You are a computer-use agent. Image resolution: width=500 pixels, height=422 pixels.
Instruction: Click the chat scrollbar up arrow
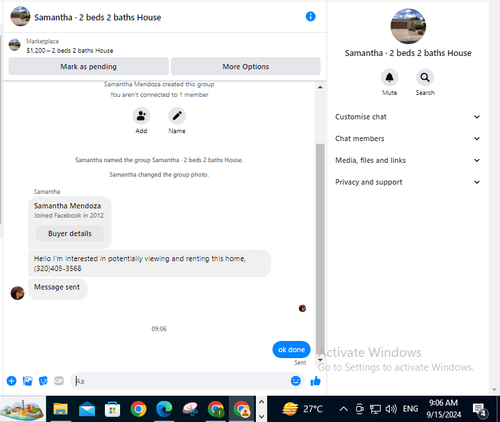(x=320, y=87)
